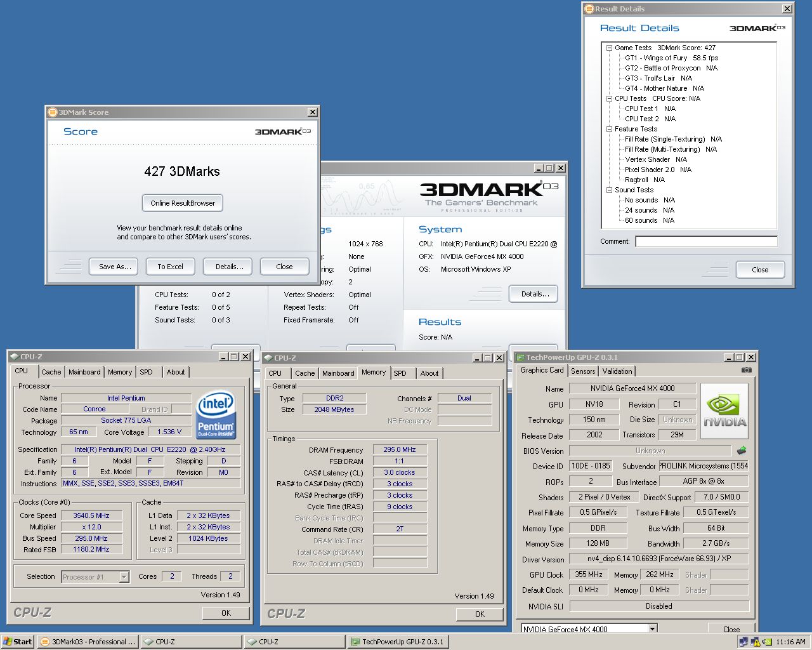This screenshot has width=812, height=650.
Task: Click the To Excel button
Action: [x=170, y=267]
